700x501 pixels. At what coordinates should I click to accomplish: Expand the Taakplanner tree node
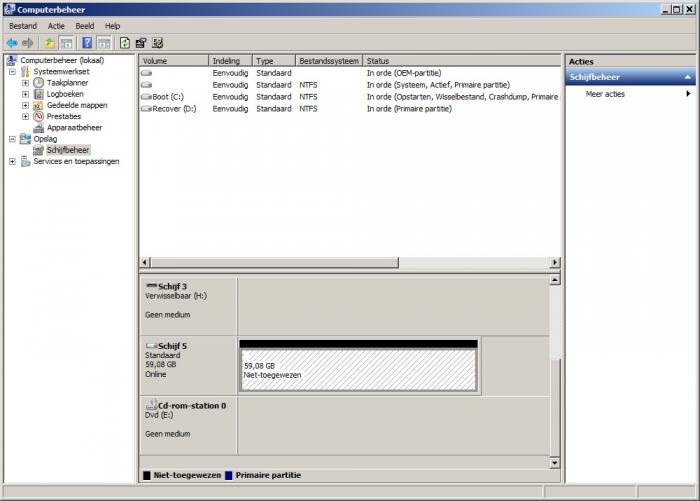click(x=25, y=83)
